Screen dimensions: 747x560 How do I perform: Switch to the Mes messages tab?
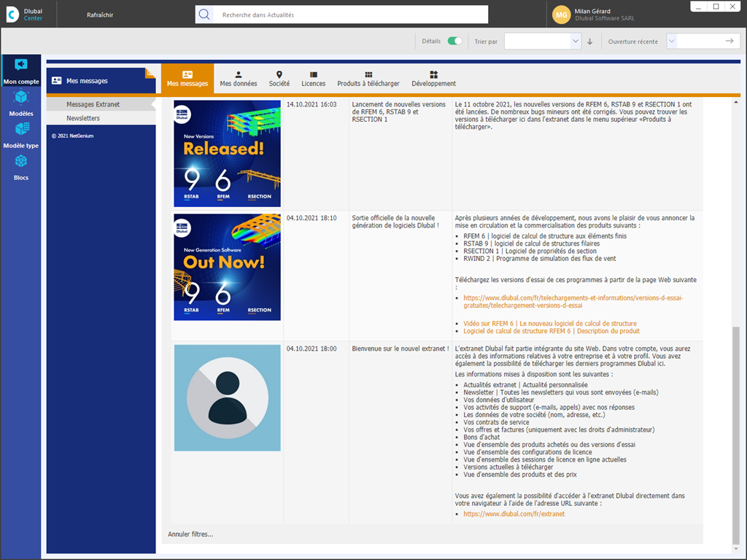(x=187, y=79)
